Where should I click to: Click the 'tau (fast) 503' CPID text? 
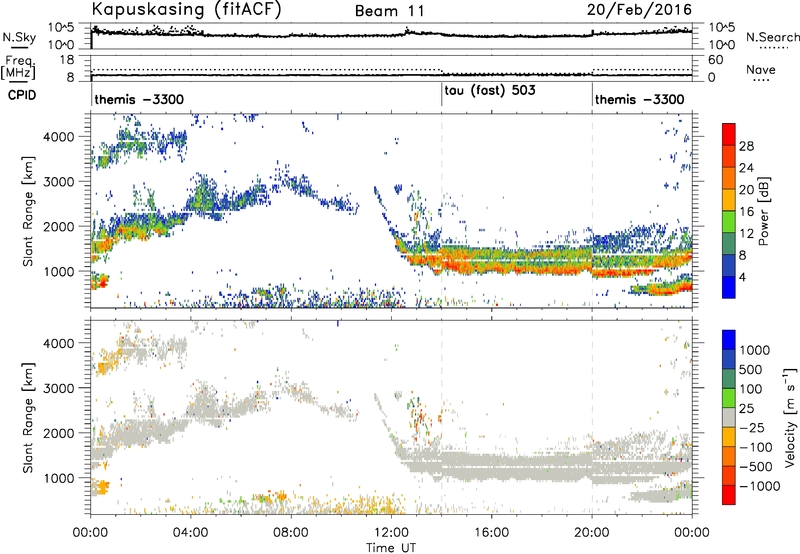pos(490,91)
